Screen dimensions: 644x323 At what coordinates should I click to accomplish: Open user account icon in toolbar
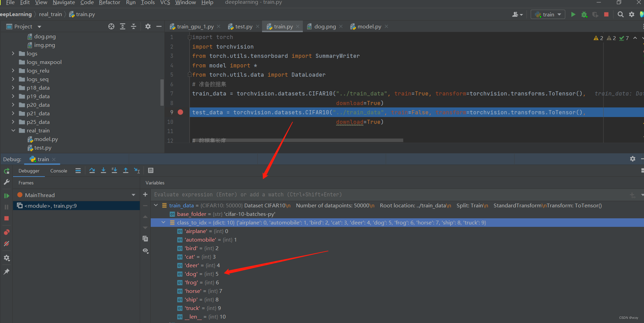tap(517, 14)
